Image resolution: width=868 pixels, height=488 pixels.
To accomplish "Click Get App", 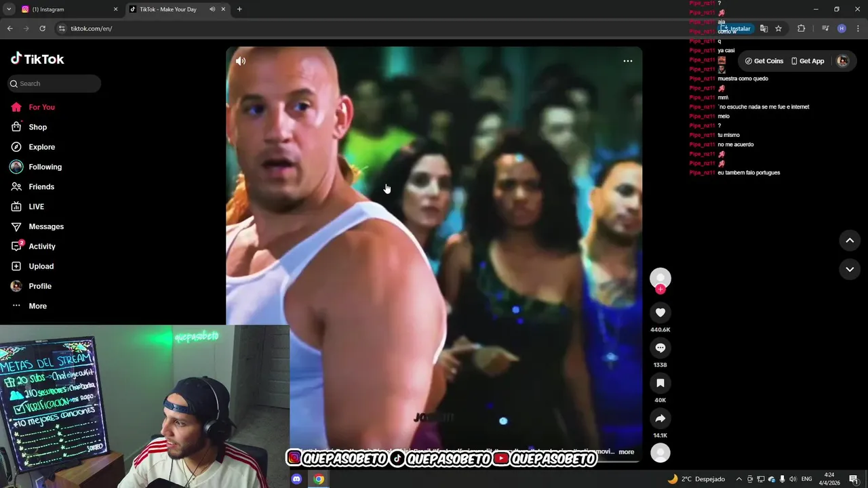I will (x=808, y=61).
